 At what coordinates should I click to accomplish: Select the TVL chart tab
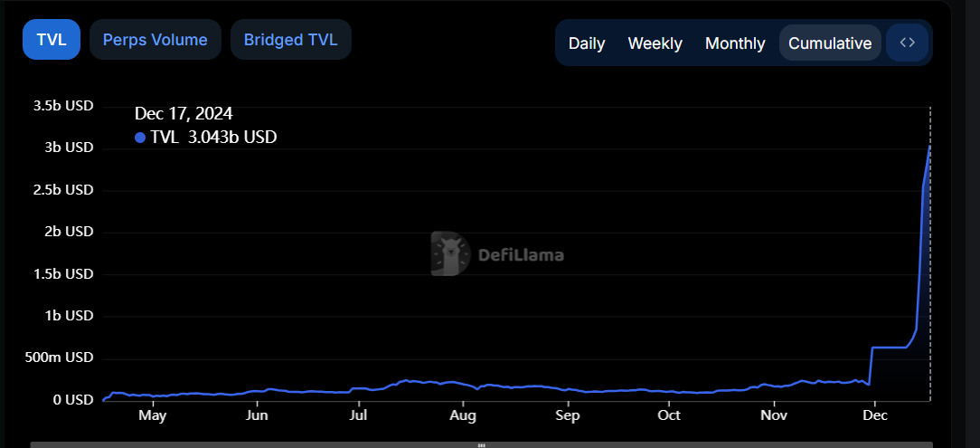tap(52, 40)
